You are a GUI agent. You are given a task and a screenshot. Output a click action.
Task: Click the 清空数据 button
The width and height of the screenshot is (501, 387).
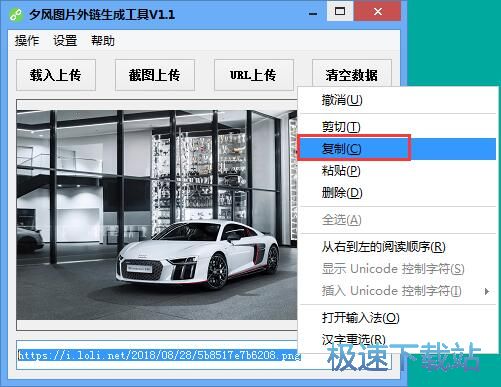[352, 73]
